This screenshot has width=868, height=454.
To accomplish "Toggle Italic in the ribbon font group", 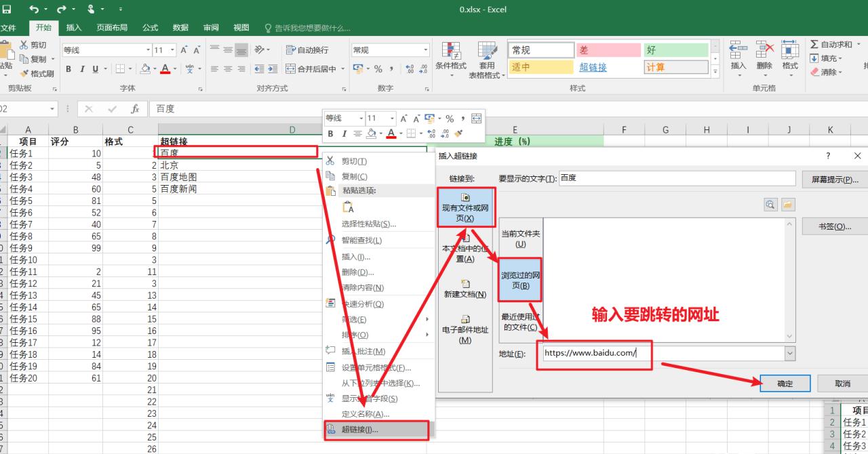I will pyautogui.click(x=82, y=68).
